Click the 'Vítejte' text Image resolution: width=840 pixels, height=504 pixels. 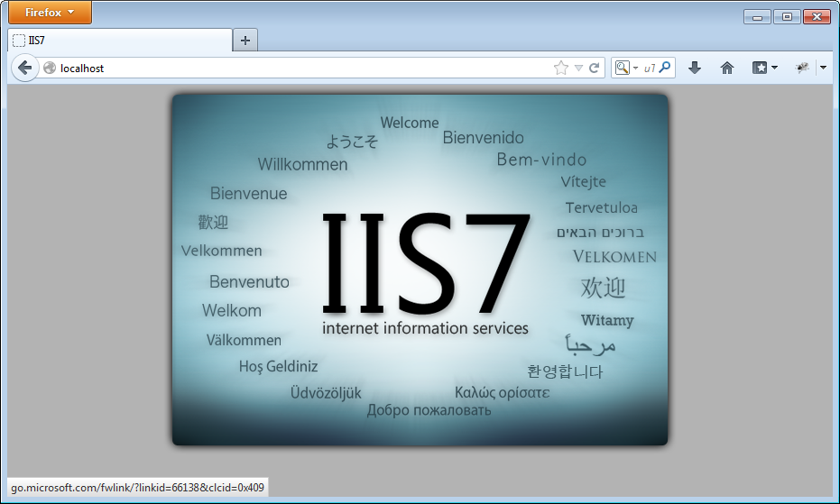[x=584, y=181]
